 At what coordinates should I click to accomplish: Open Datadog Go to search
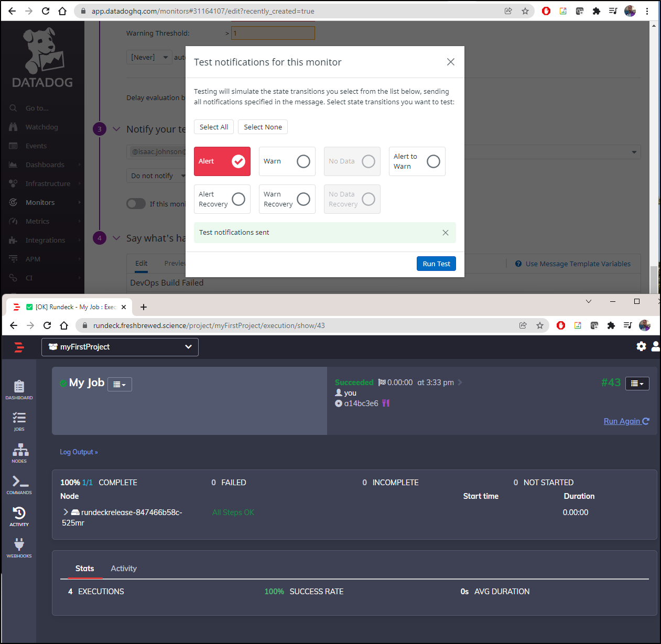[x=37, y=108]
